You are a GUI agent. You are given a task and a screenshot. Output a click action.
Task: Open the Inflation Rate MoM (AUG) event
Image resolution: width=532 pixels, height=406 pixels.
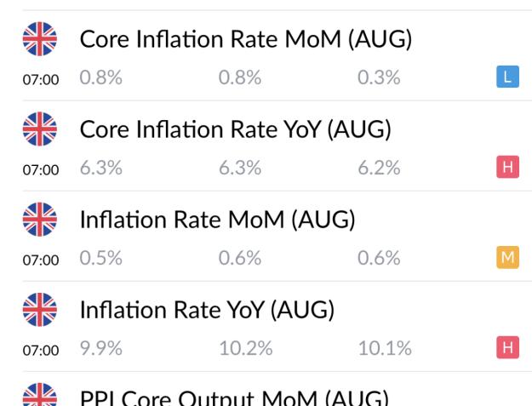[x=218, y=220]
